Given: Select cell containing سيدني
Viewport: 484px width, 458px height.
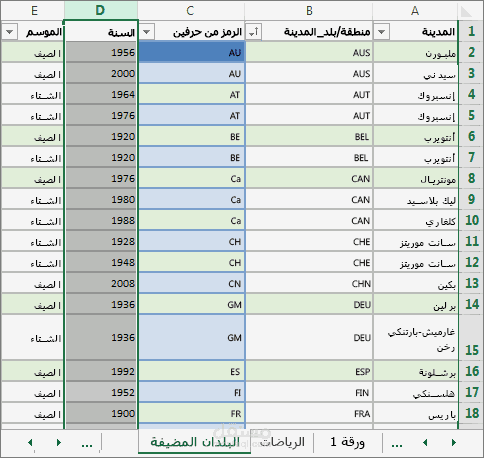Looking at the screenshot, I should (x=415, y=73).
